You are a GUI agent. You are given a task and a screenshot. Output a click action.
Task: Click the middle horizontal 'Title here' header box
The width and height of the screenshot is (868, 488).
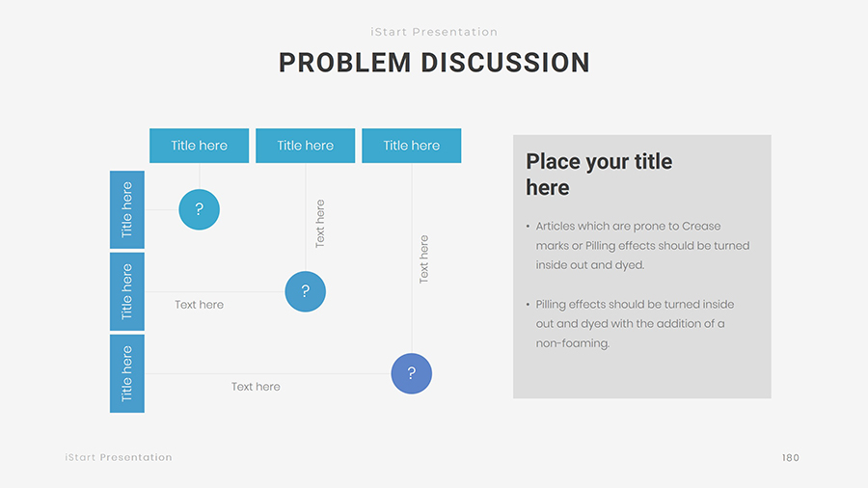[305, 146]
